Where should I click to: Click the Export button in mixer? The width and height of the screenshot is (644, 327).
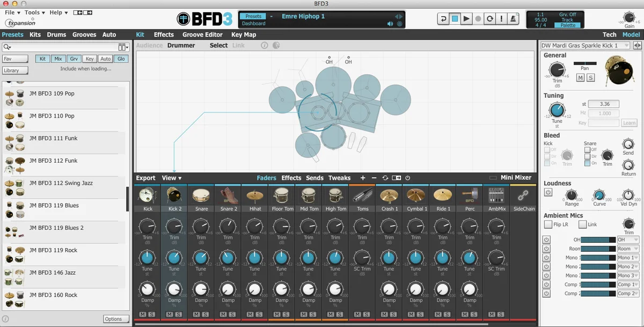(145, 178)
